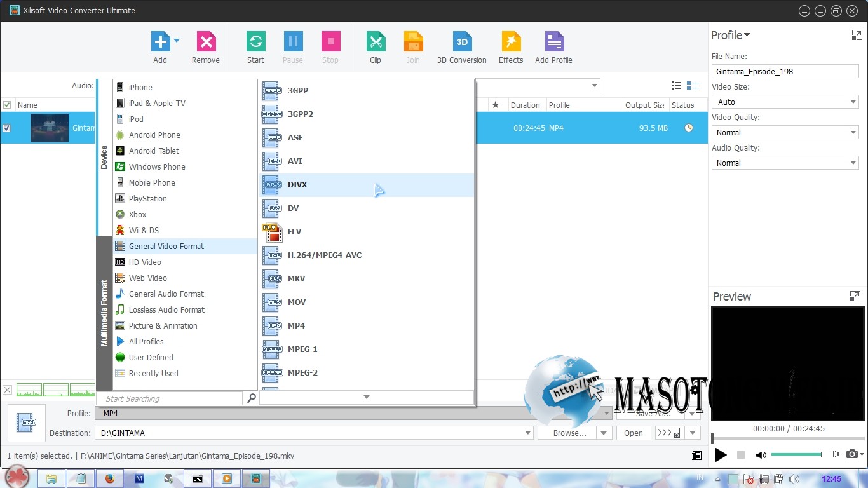Viewport: 868px width, 488px height.
Task: Pick the 3GPP format
Action: pyautogui.click(x=367, y=90)
